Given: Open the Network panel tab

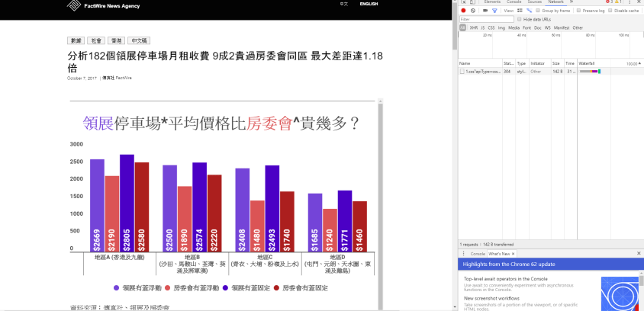Looking at the screenshot, I should [555, 2].
